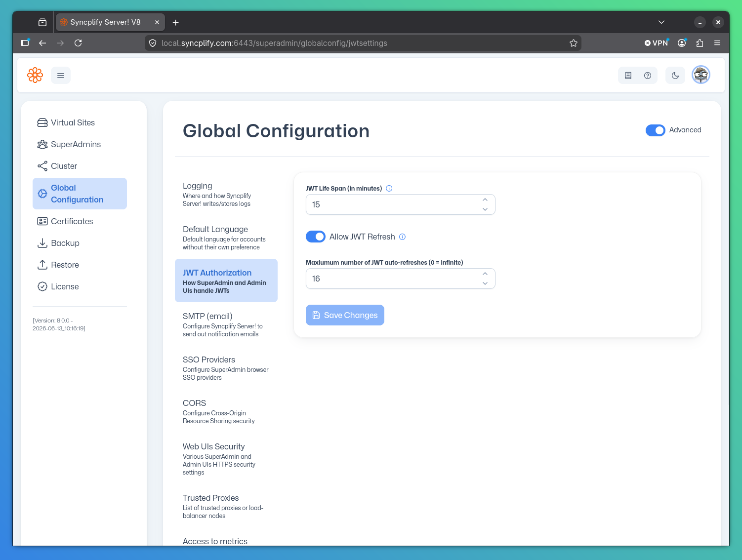Click the version 8.0.0 text in sidebar
742x560 pixels.
pos(59,324)
